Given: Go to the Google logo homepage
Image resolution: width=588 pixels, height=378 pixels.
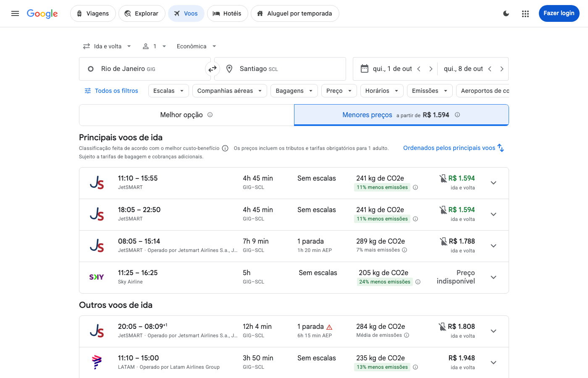Looking at the screenshot, I should click(42, 13).
